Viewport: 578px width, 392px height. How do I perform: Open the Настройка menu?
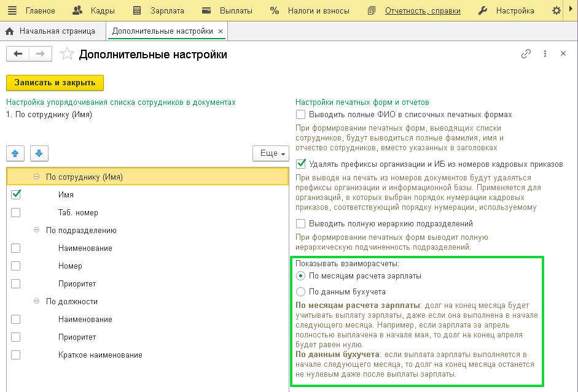tap(515, 10)
